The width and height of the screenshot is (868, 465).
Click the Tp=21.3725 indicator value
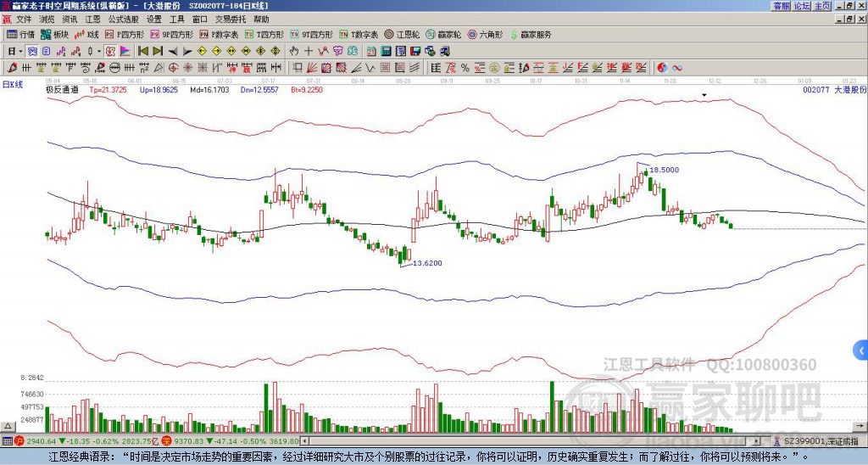pos(108,89)
